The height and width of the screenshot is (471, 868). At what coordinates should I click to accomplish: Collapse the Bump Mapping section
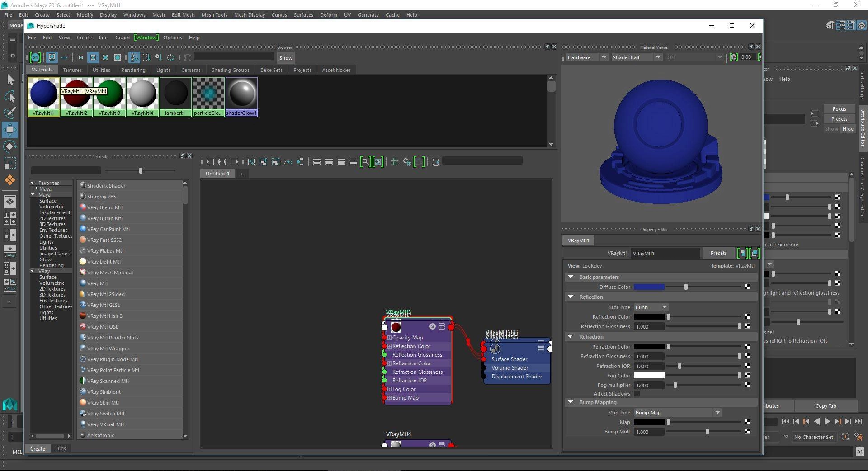click(x=570, y=402)
